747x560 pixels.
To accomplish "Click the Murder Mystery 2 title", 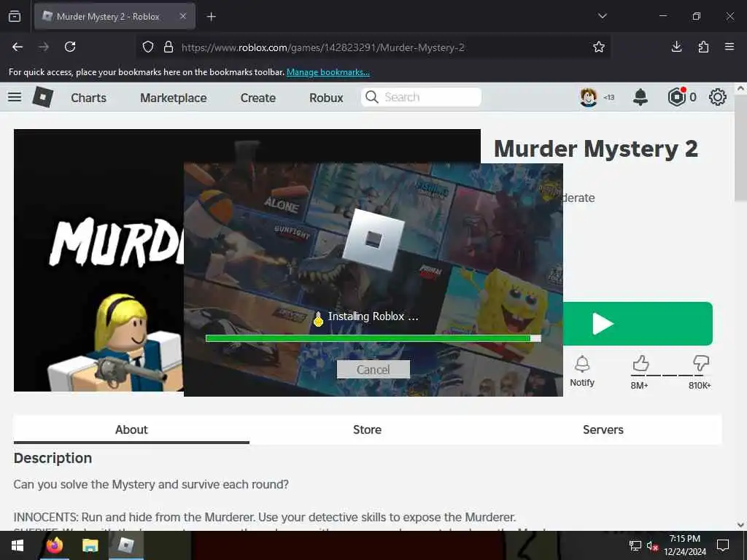I will click(596, 149).
